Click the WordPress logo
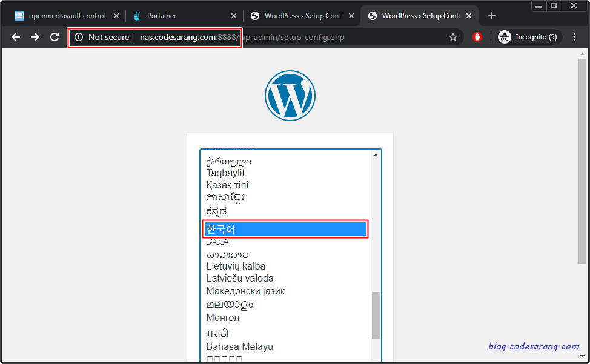Image resolution: width=590 pixels, height=364 pixels. (290, 96)
